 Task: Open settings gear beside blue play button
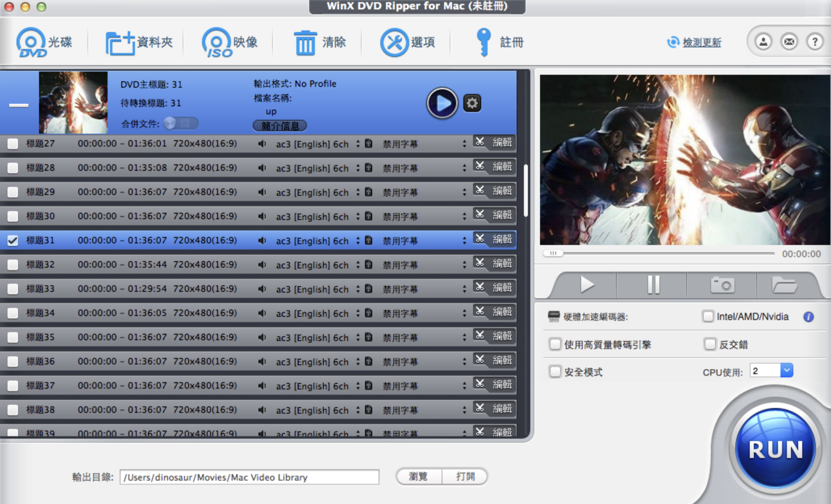coord(472,103)
